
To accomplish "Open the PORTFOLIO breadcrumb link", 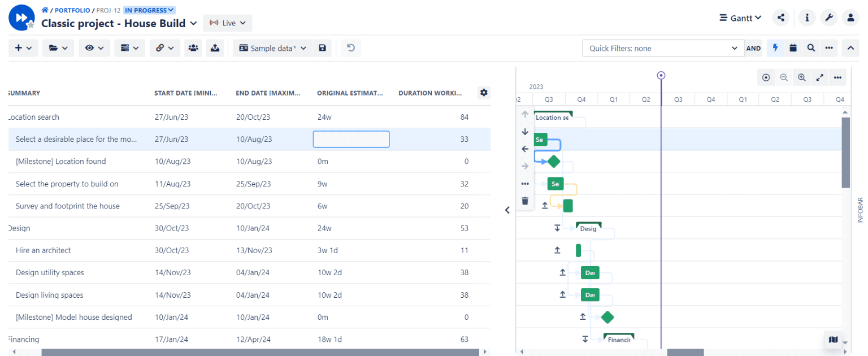I will [71, 10].
